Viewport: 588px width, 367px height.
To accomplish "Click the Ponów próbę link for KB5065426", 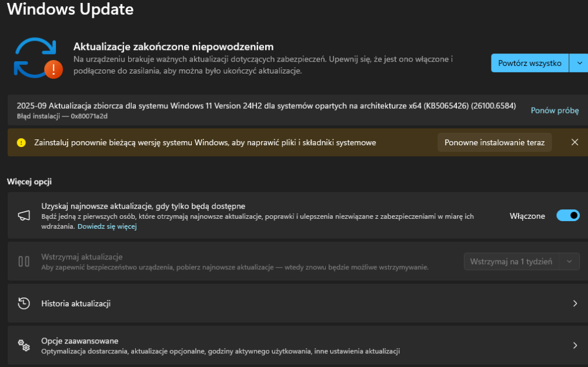I will click(554, 111).
